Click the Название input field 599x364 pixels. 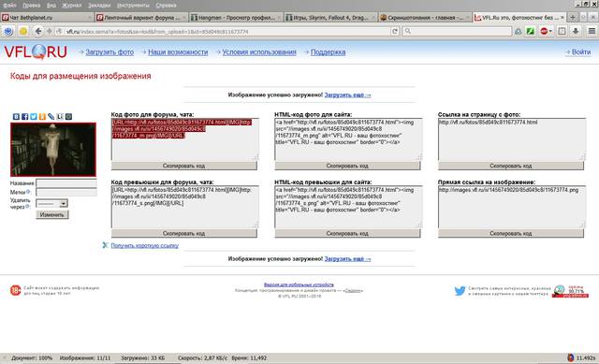click(x=66, y=183)
